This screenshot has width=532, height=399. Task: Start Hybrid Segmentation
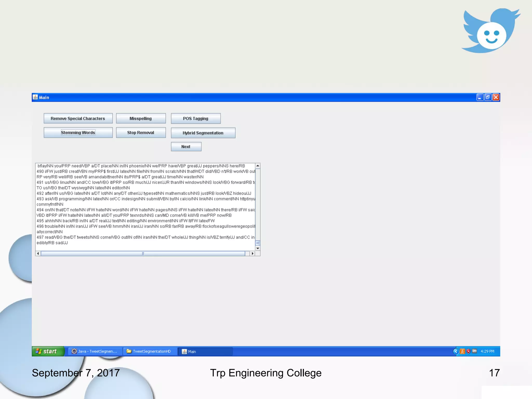(203, 133)
